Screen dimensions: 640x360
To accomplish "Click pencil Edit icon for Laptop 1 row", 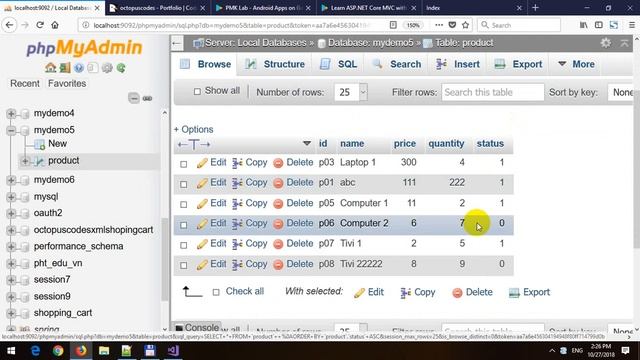I will [x=202, y=163].
